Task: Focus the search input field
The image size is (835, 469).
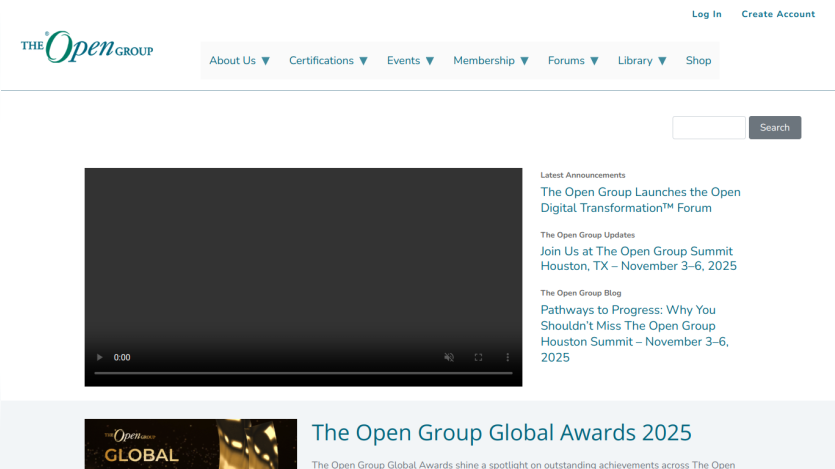Action: (709, 128)
